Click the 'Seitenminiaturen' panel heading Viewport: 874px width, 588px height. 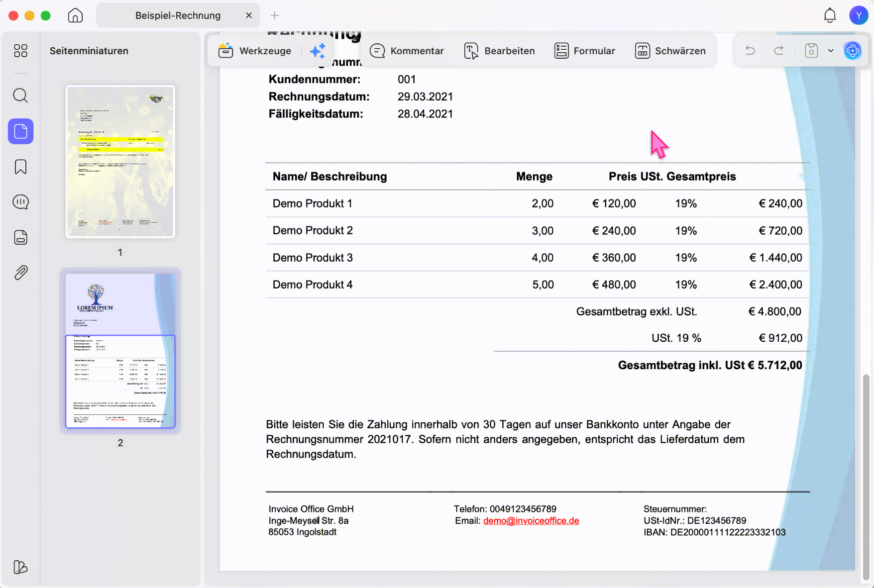tap(89, 51)
